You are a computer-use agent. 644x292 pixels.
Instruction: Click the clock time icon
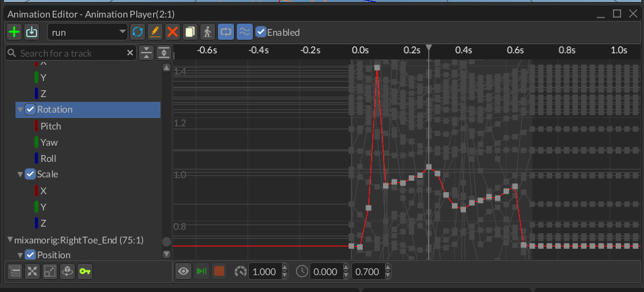[x=302, y=272]
